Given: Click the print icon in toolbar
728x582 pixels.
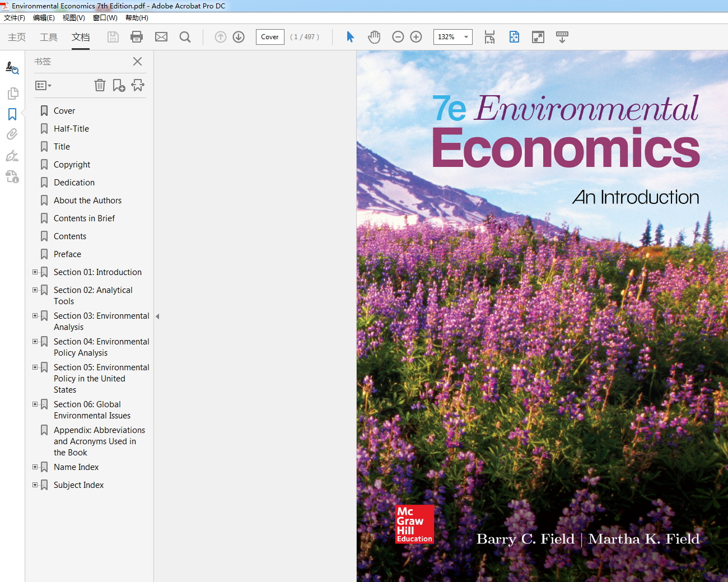Looking at the screenshot, I should [x=136, y=37].
